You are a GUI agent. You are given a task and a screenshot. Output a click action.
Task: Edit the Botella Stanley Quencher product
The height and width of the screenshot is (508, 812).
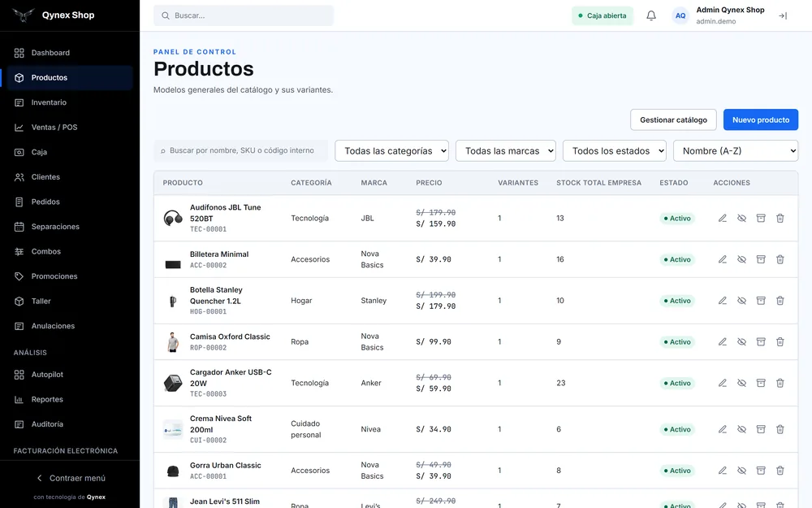pos(723,301)
